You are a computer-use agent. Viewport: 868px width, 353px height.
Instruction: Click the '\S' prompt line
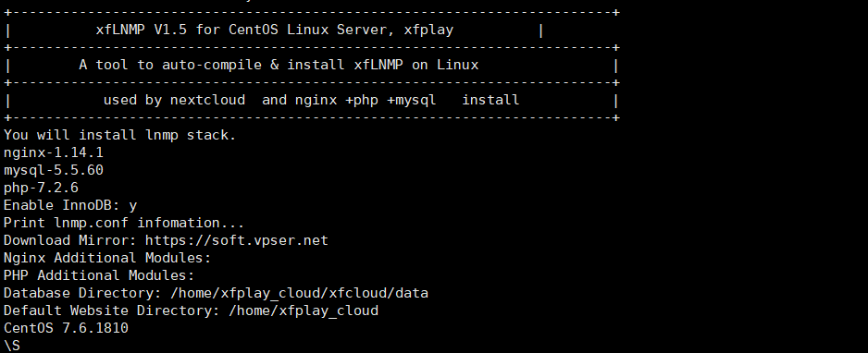(12, 347)
